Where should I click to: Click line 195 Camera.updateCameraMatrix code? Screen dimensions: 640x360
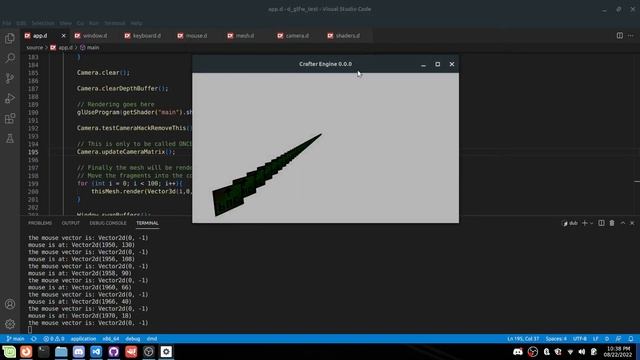[x=126, y=152]
